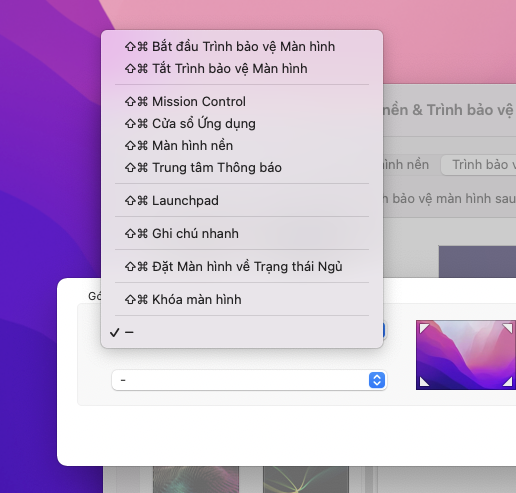Select the colorful abstract screensaver thumbnail below
The image size is (516, 493).
tap(196, 479)
